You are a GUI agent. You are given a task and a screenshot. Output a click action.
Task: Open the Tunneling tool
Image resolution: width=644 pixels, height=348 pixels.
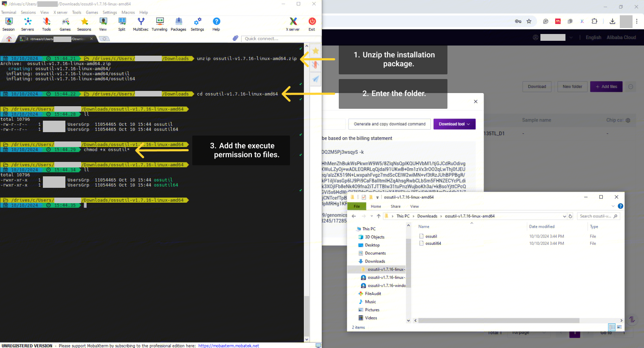click(160, 24)
